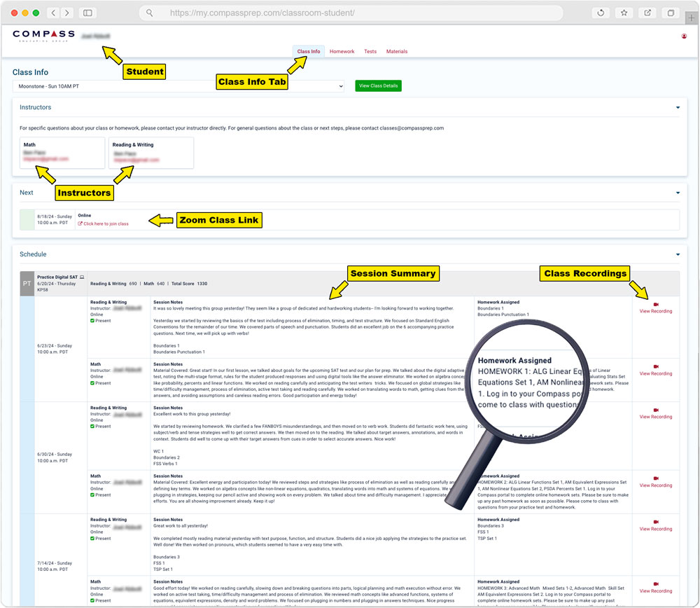Click Present checkmark for 6/23 Reading & Writing

pos(92,321)
